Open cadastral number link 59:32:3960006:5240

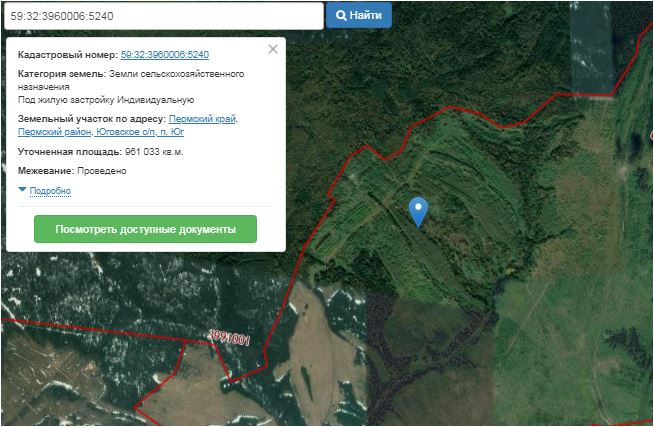click(x=165, y=55)
